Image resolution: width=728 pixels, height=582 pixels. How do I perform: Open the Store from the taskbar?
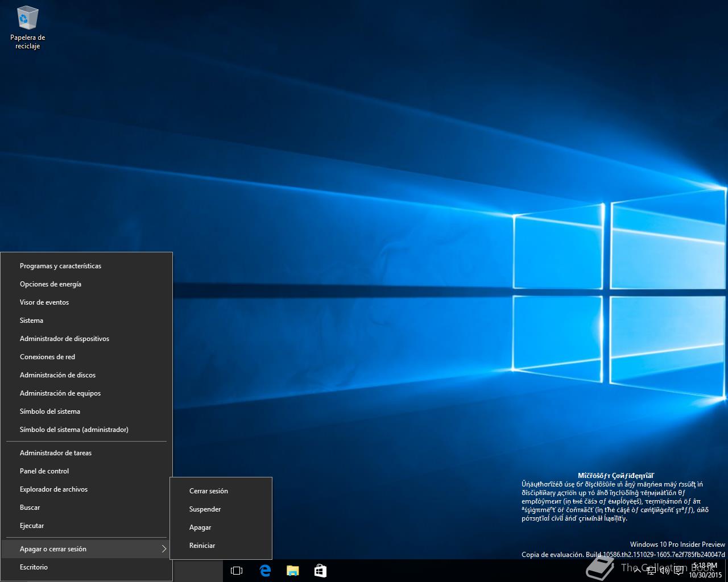tap(320, 571)
